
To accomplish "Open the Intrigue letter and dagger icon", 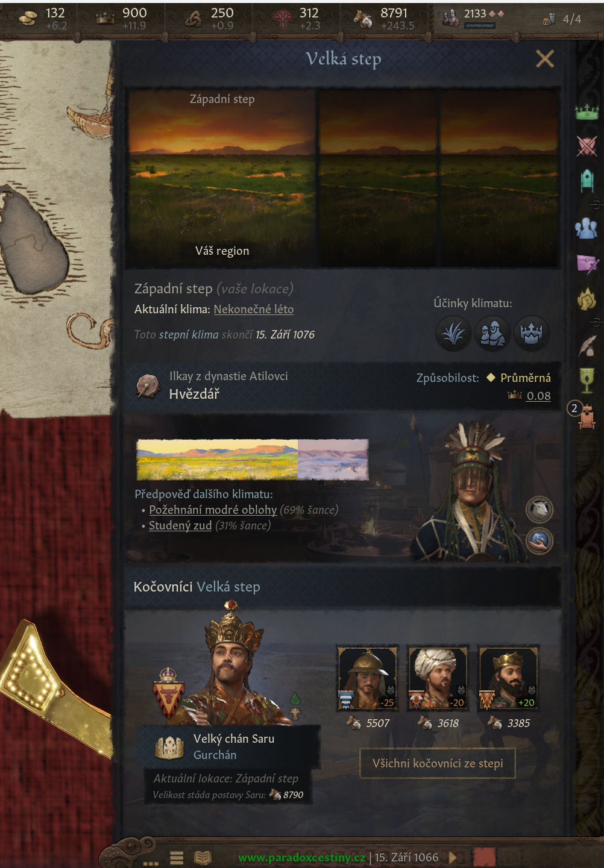I will [587, 263].
